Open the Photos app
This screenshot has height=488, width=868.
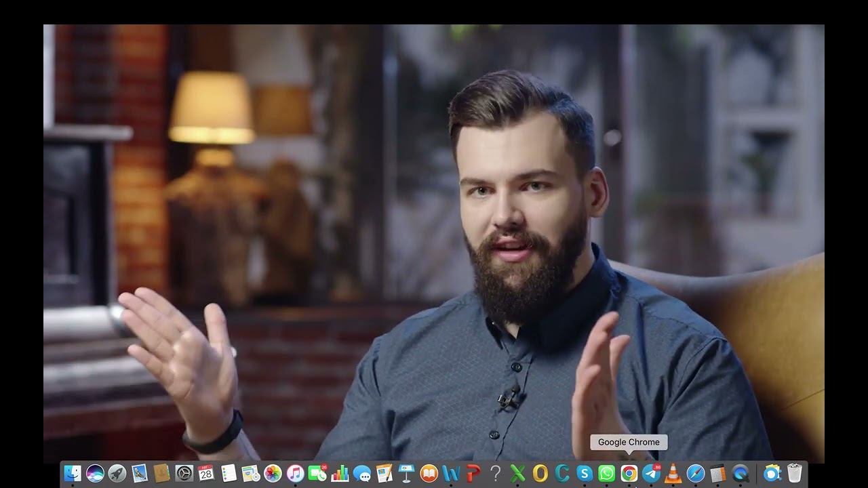click(273, 473)
